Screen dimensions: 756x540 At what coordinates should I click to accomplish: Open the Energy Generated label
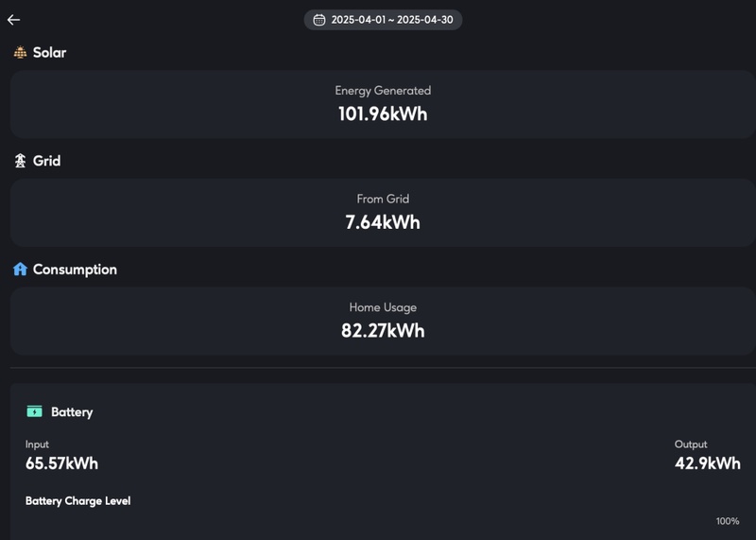[383, 91]
